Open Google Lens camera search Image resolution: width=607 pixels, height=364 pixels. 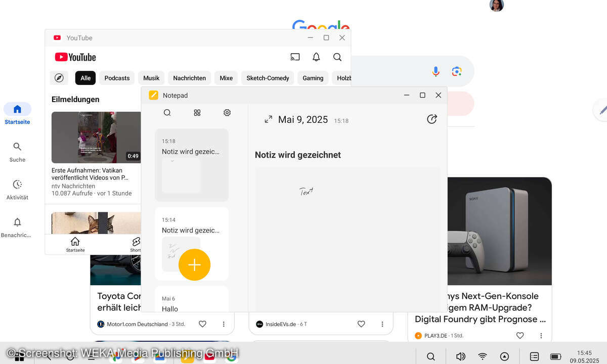pyautogui.click(x=457, y=72)
